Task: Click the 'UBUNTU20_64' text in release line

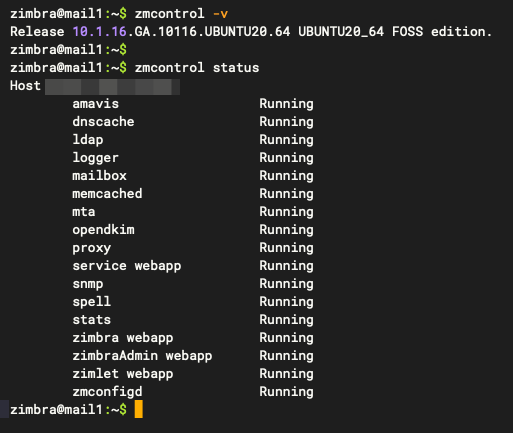Action: tap(341, 32)
